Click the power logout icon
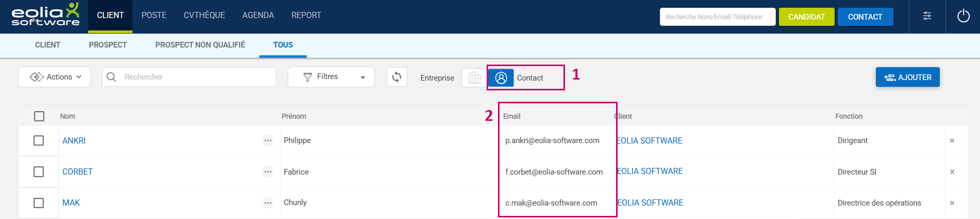 point(963,16)
